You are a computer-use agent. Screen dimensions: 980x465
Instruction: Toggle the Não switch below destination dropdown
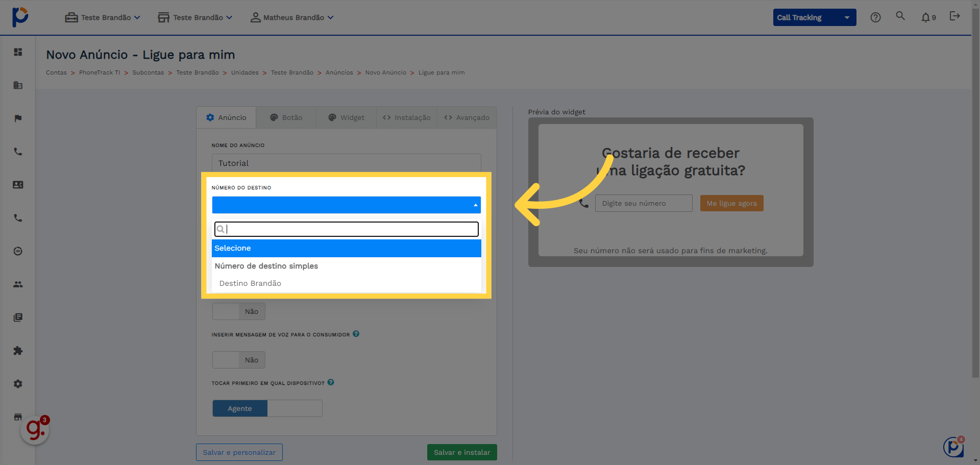click(239, 311)
